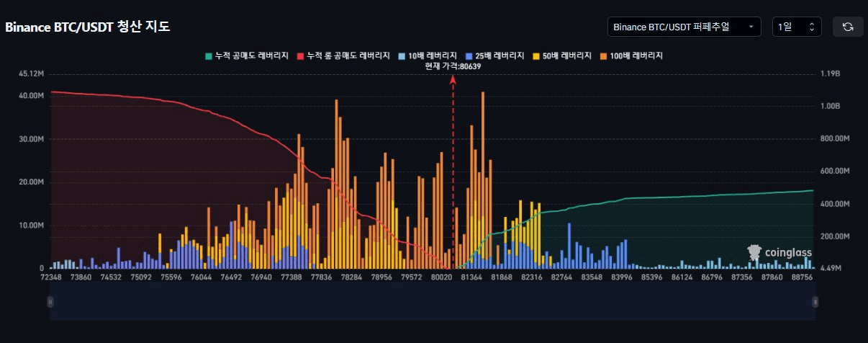Click the 4.49M right axis label

831,269
